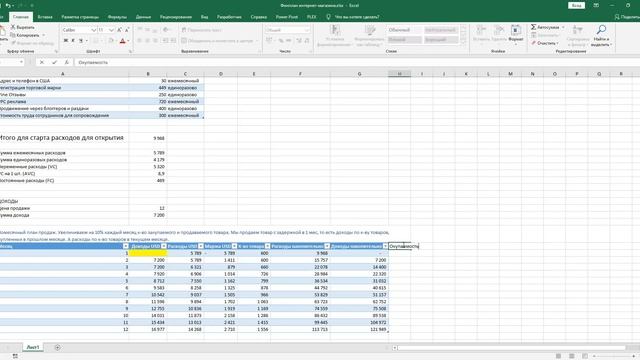The width and height of the screenshot is (640, 360).
Task: Select the Обычный cell style
Action: [x=404, y=30]
